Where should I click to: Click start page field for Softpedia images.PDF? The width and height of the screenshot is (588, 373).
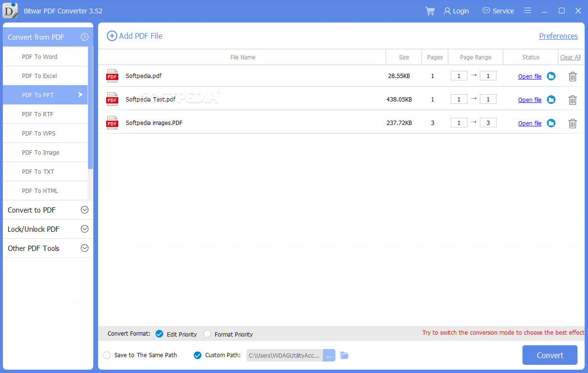click(x=459, y=123)
